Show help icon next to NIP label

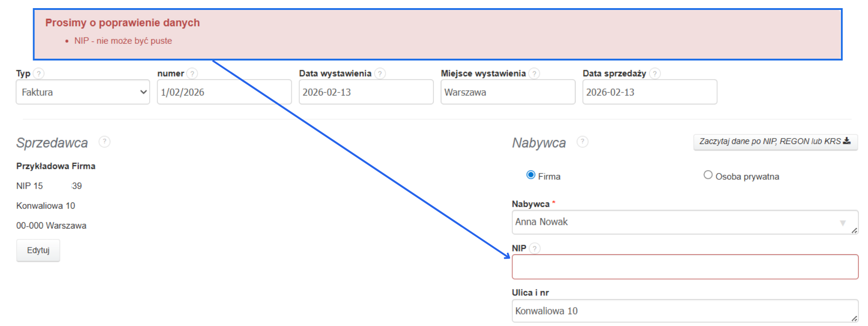pyautogui.click(x=534, y=248)
